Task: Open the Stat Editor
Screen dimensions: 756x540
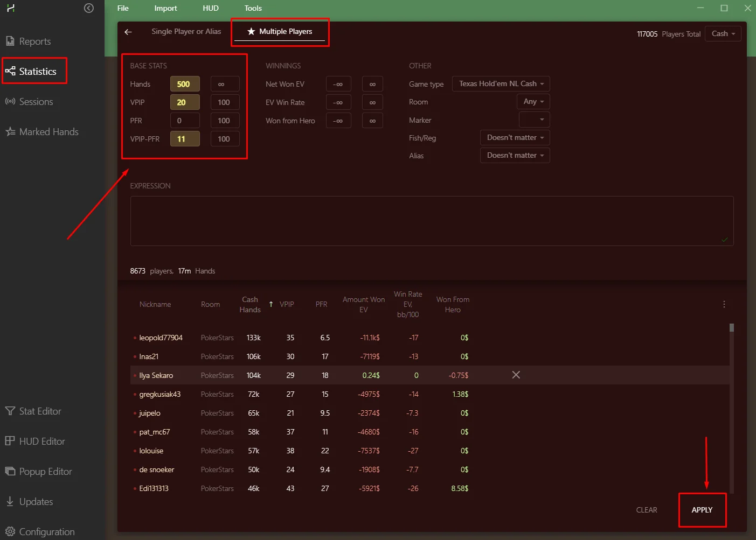Action: point(40,411)
